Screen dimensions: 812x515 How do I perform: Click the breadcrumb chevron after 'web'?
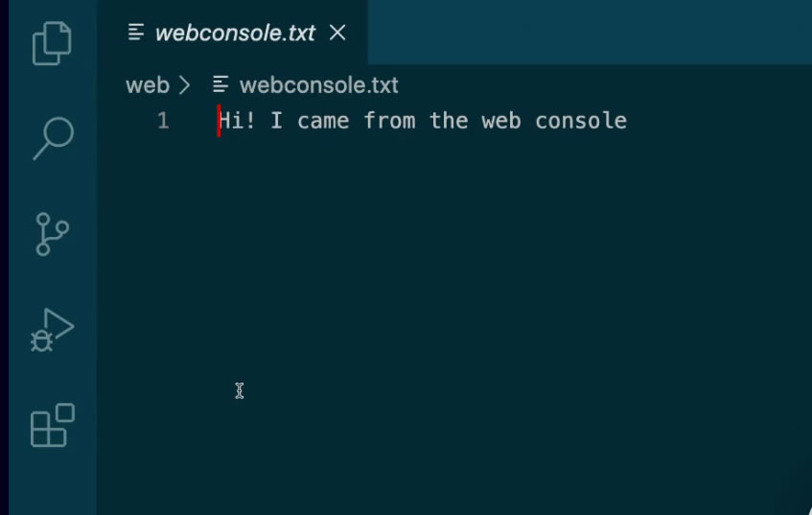click(185, 85)
